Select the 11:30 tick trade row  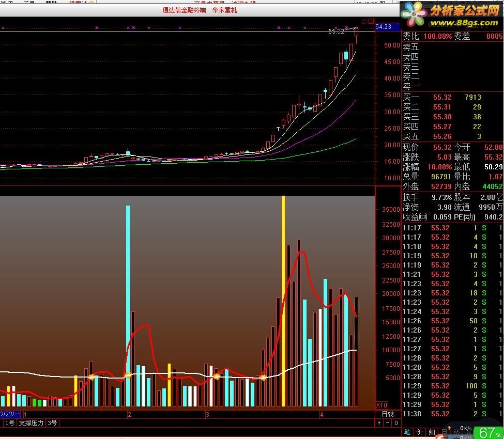(452, 414)
